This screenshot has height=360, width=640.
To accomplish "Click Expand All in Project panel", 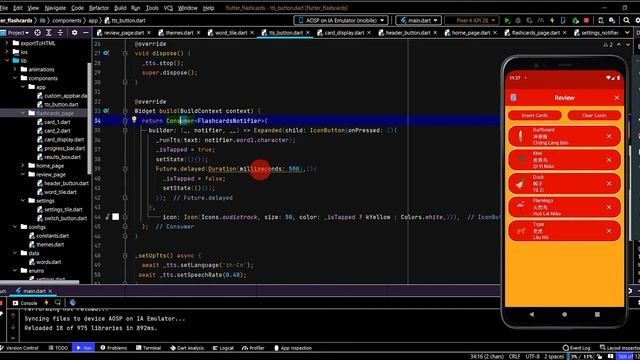I will [x=49, y=33].
